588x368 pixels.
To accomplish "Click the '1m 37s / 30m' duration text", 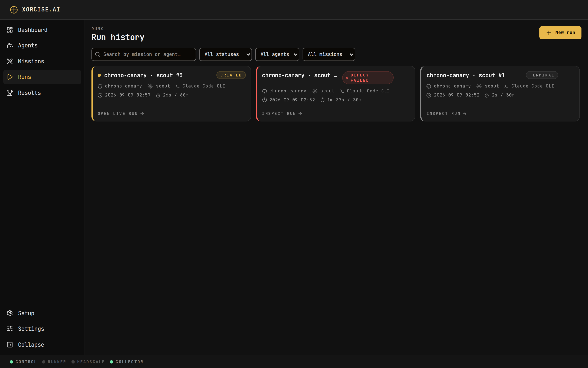I will click(344, 100).
